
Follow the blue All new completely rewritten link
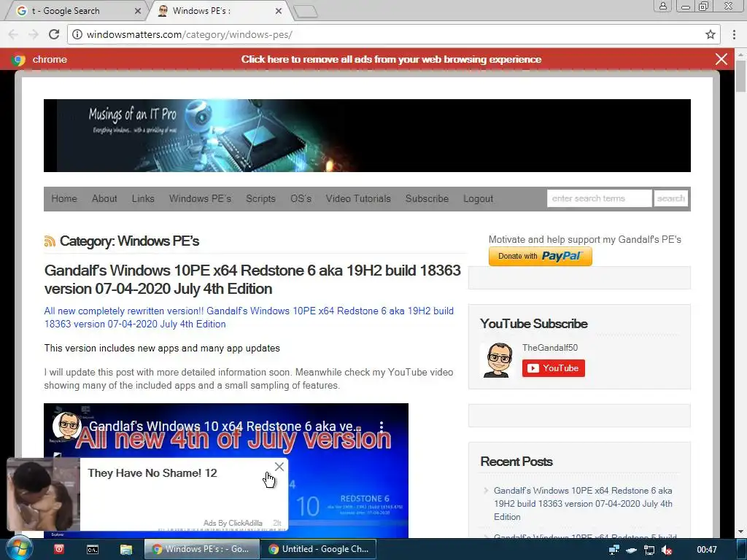pyautogui.click(x=249, y=317)
